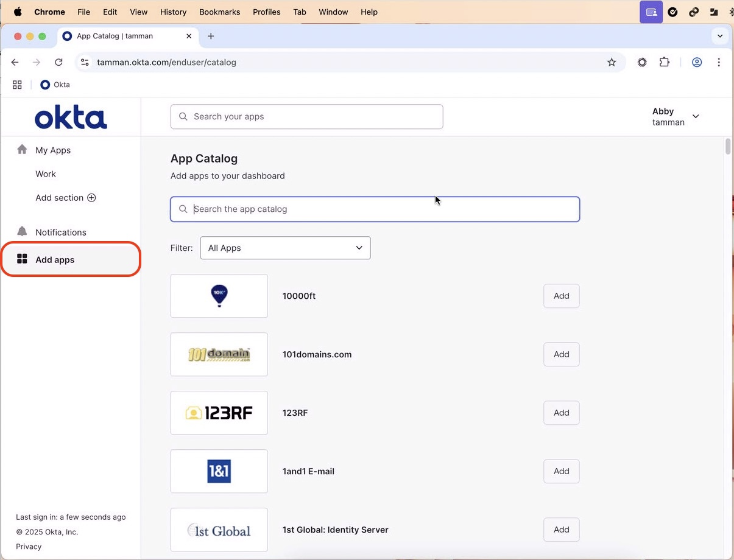Screen dimensions: 734x560
Task: Open the 10000ft app logo thumbnail
Action: [219, 296]
